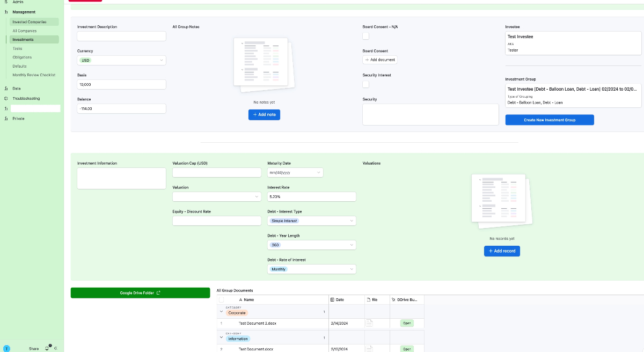Open Test Document 2.docx via its Open button
Image resolution: width=644 pixels, height=352 pixels.
[406, 323]
